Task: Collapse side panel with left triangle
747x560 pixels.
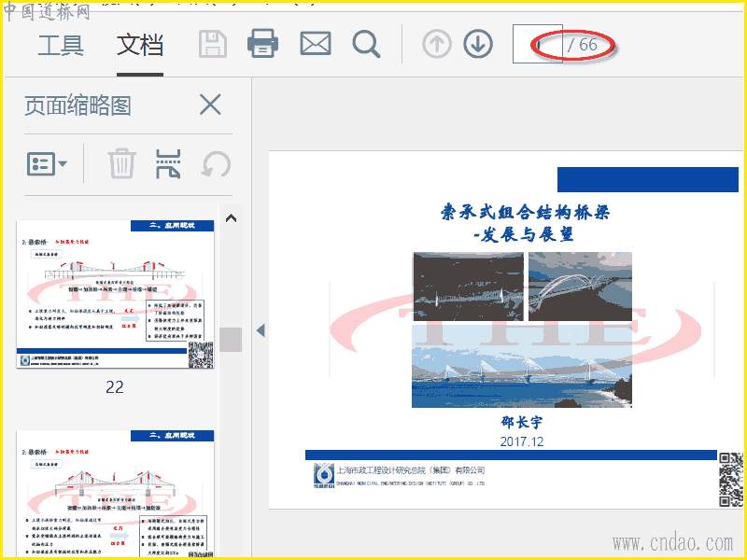Action: point(261,330)
